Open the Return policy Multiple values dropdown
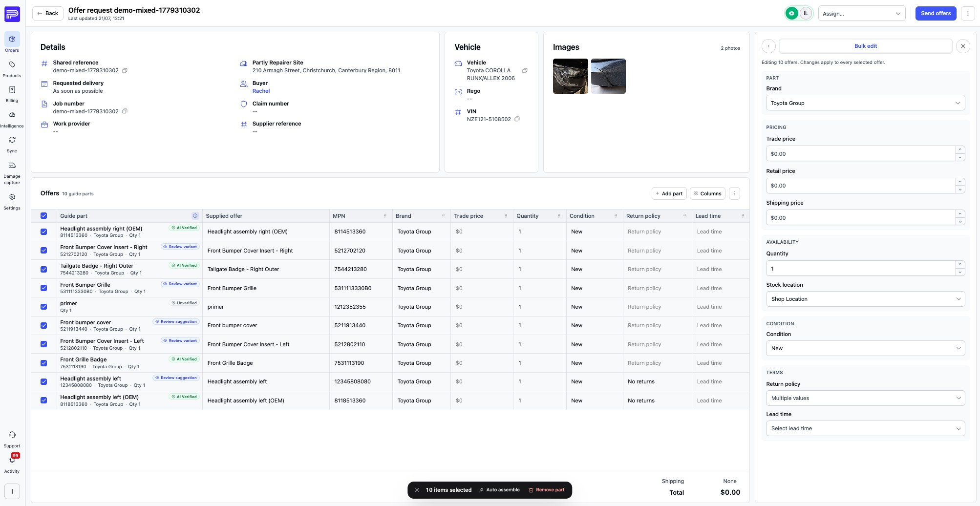 pyautogui.click(x=865, y=398)
